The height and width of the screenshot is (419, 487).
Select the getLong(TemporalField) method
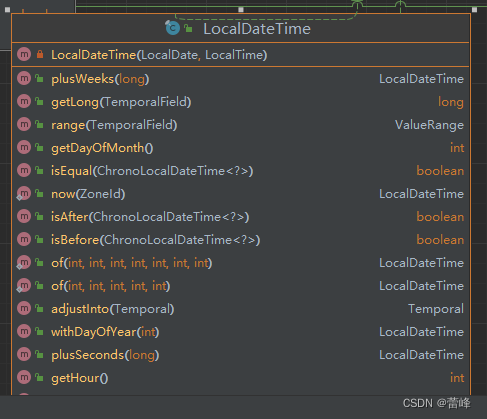[x=121, y=102]
